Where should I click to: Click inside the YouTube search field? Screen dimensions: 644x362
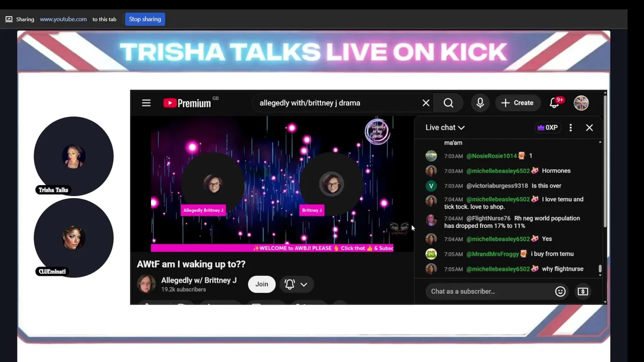click(337, 103)
